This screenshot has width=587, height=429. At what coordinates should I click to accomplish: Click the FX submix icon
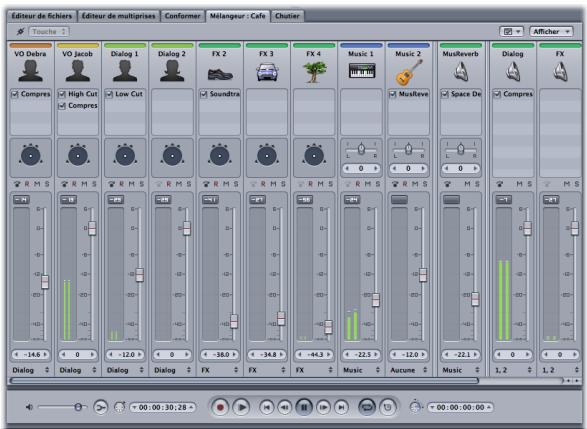coord(560,71)
